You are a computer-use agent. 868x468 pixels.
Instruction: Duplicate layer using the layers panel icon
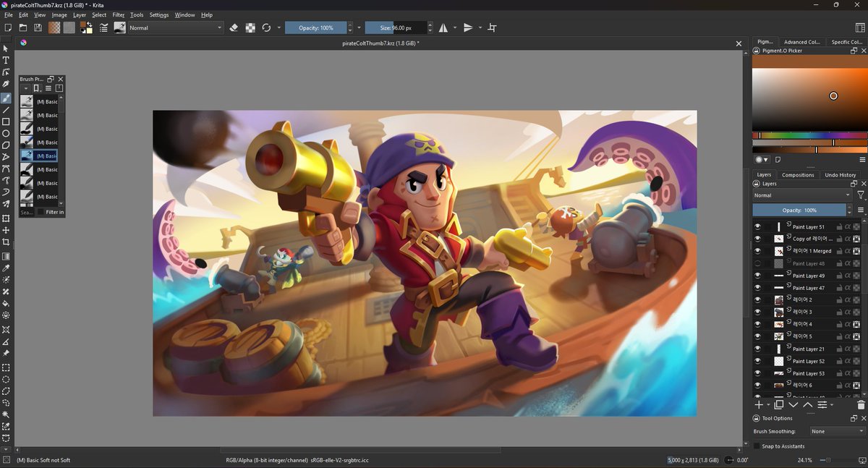779,405
